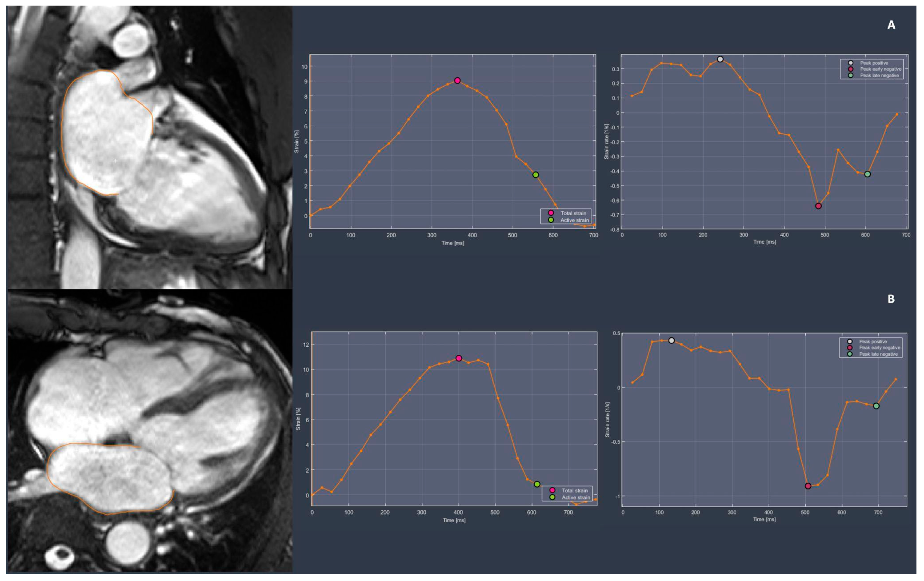
Task: Click the white crosshair inside atrium contour A
Action: (x=116, y=161)
